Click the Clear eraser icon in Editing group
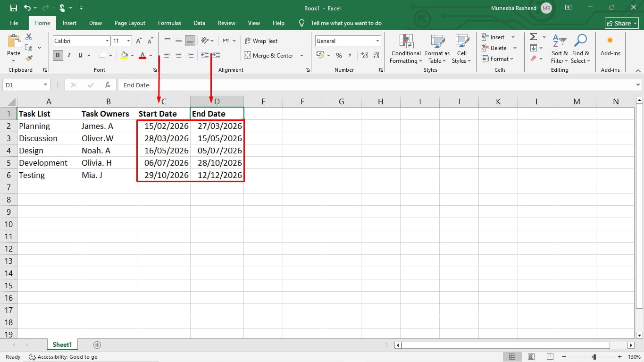 (x=533, y=59)
